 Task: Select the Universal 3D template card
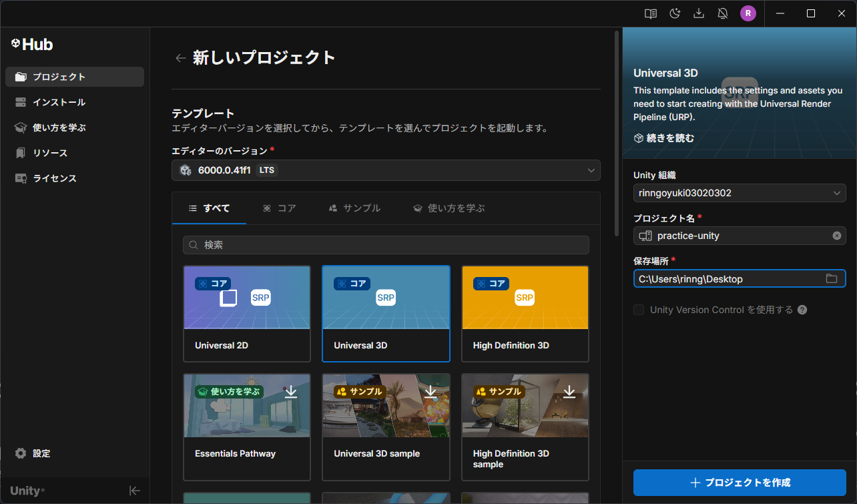coord(386,314)
